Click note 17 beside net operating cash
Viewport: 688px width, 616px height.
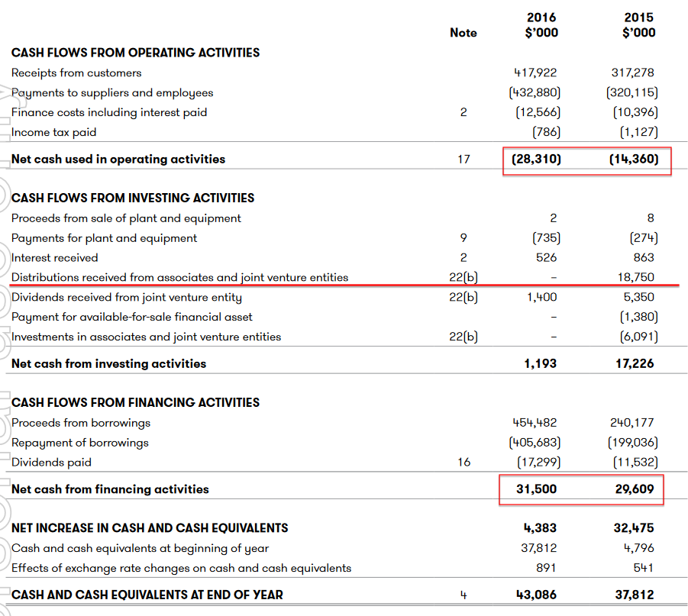click(x=464, y=160)
